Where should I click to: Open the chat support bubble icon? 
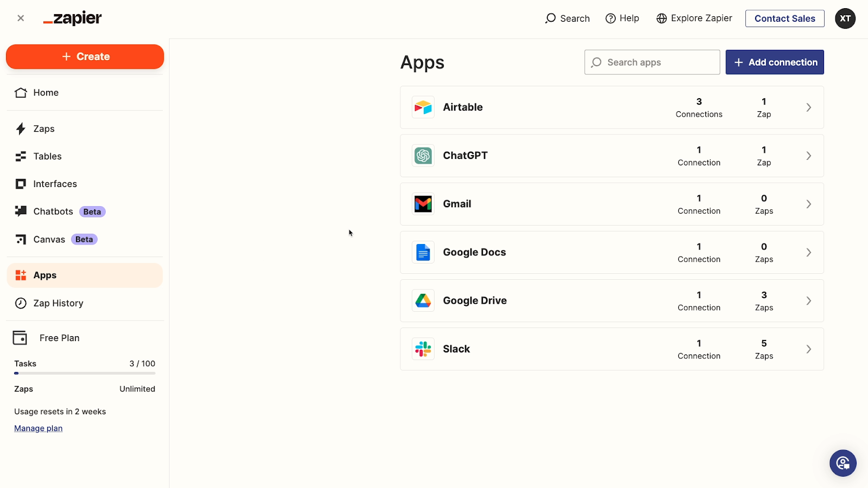[x=843, y=463]
